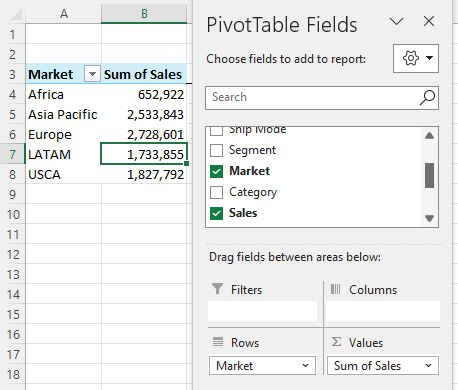The width and height of the screenshot is (458, 390).
Task: Open the Tools gear menu
Action: tap(416, 58)
